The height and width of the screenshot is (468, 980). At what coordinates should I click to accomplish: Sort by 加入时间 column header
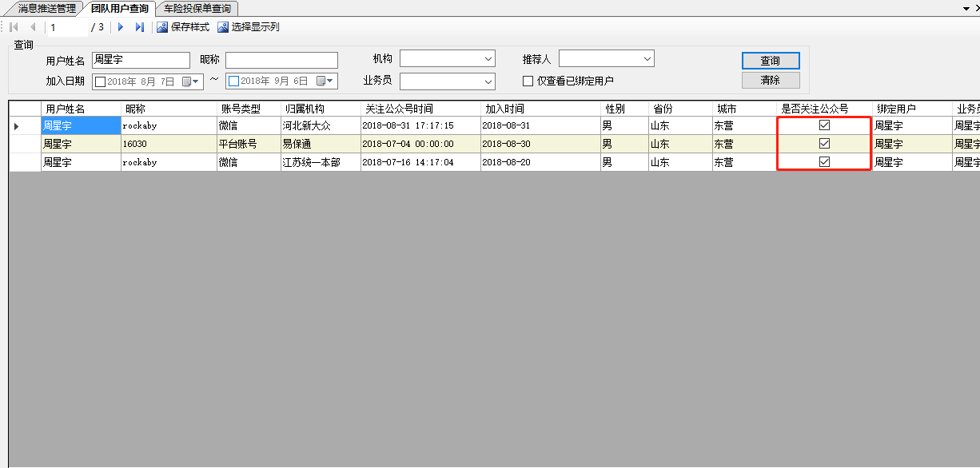click(x=541, y=109)
